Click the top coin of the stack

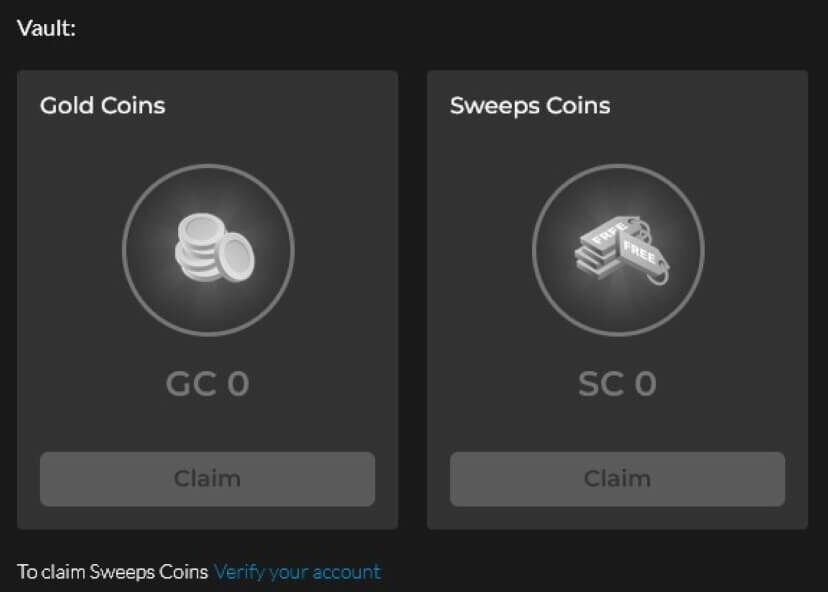pos(201,229)
